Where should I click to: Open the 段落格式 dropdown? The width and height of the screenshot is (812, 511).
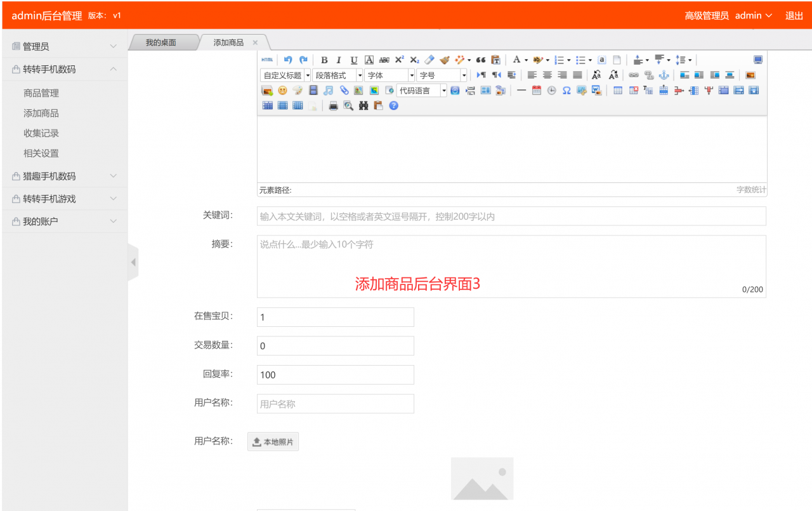337,76
